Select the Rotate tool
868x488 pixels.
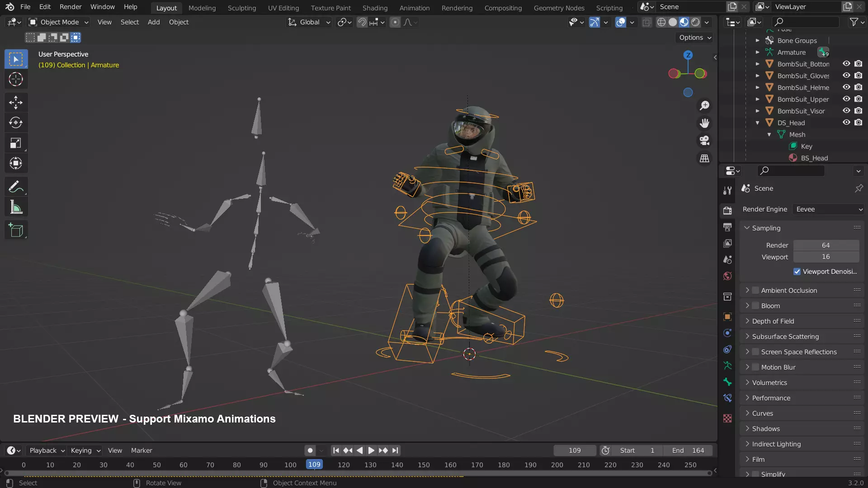pyautogui.click(x=16, y=122)
